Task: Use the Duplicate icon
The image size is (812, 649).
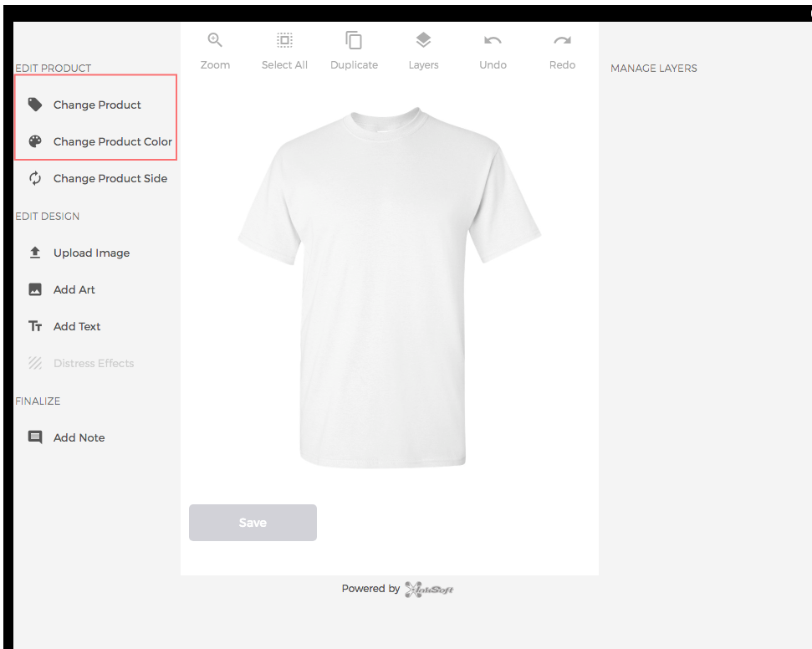Action: pyautogui.click(x=354, y=39)
